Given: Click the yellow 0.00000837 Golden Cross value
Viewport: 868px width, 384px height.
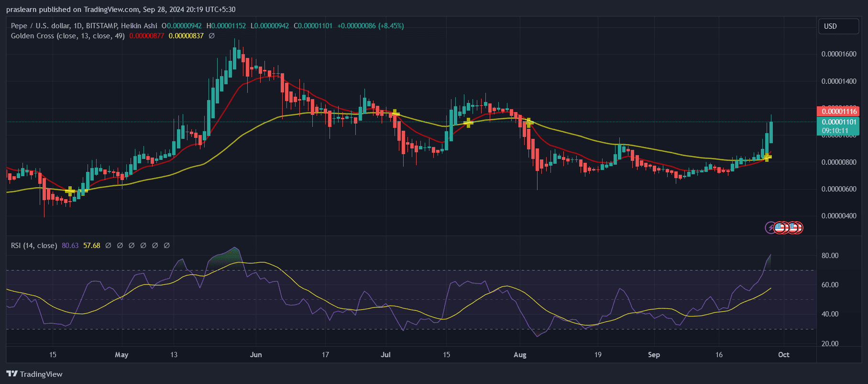Looking at the screenshot, I should [x=186, y=36].
